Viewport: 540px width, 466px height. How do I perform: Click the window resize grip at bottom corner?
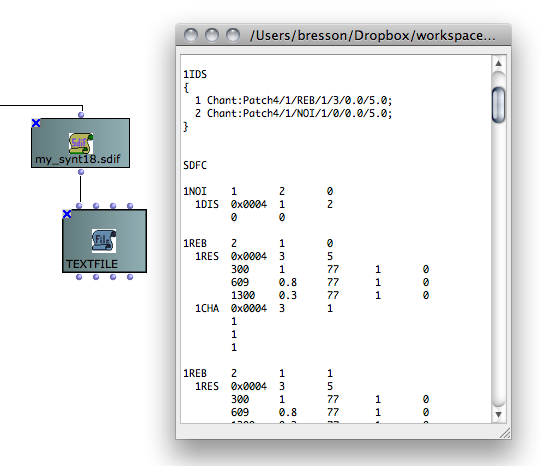[x=505, y=434]
